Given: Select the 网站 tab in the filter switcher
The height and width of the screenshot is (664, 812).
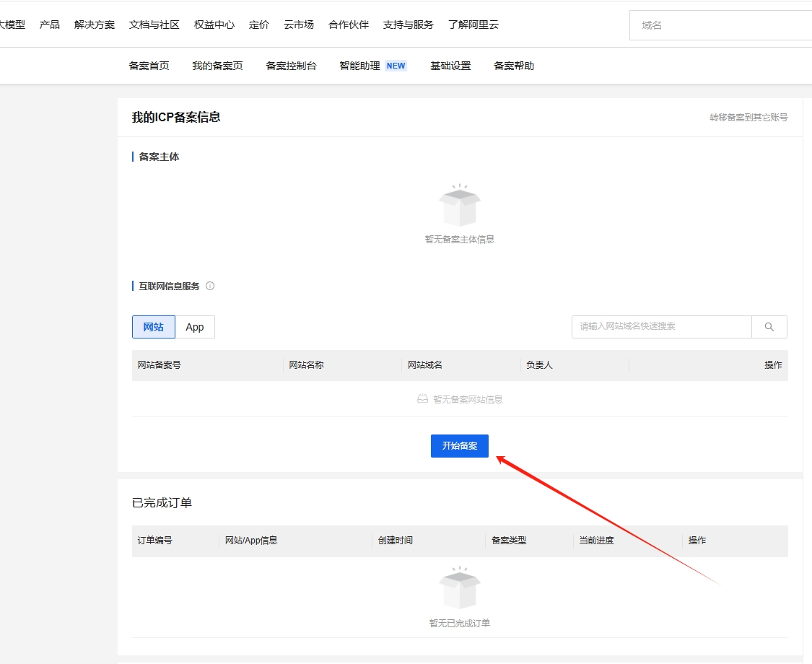Looking at the screenshot, I should click(x=152, y=327).
